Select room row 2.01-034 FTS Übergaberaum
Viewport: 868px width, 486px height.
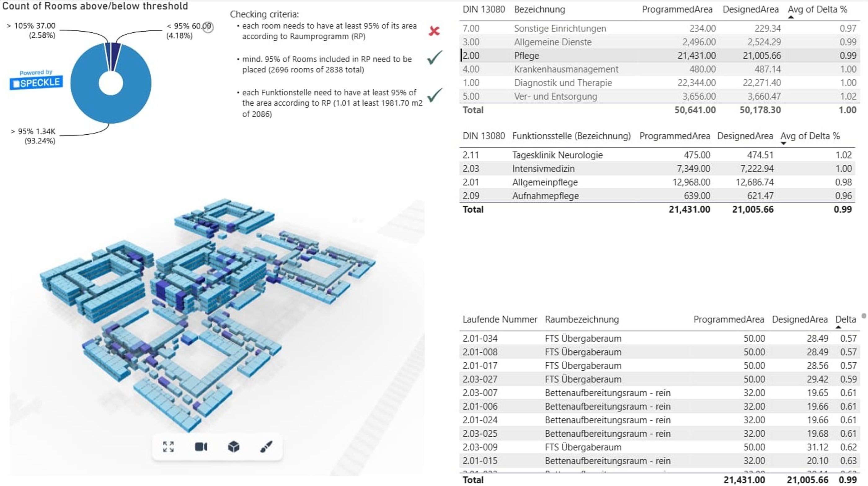point(659,338)
